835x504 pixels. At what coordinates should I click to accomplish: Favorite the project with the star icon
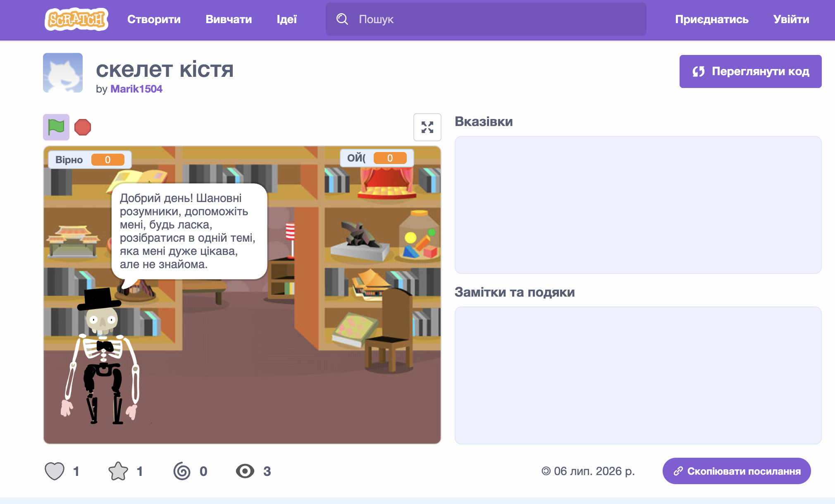[x=118, y=471]
